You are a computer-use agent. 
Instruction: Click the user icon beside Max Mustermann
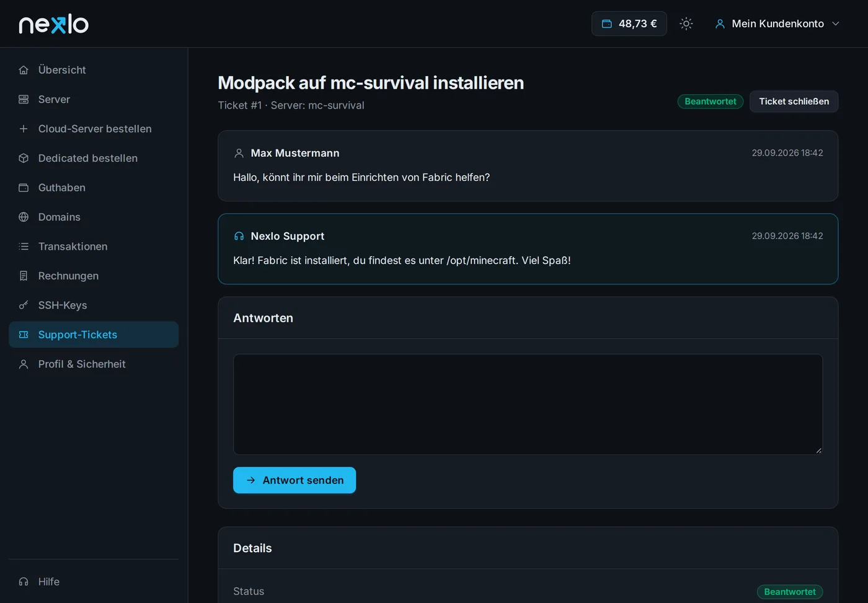tap(239, 153)
